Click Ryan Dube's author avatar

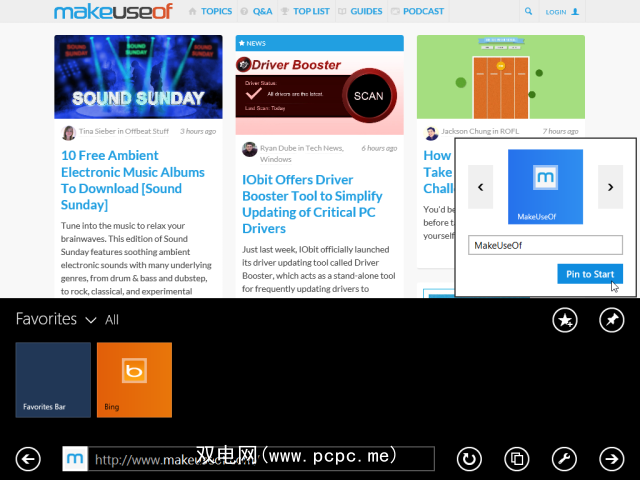click(249, 149)
